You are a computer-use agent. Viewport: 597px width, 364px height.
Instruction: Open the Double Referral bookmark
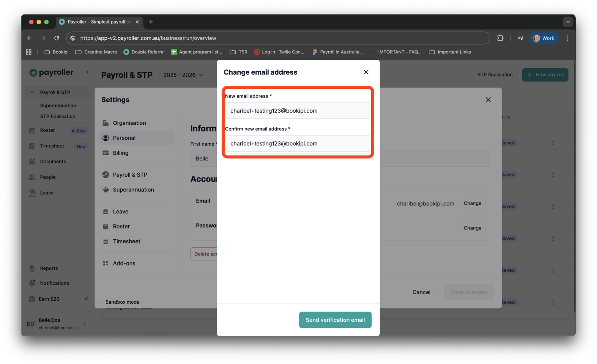click(144, 52)
